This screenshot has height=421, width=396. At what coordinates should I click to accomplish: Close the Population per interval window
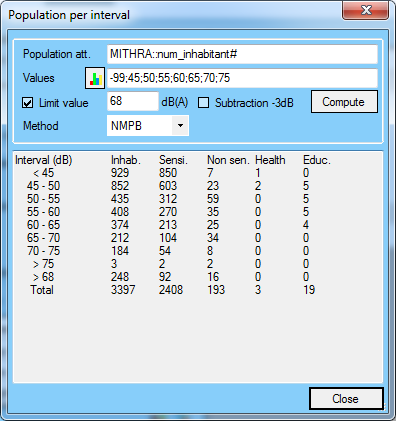[366, 10]
